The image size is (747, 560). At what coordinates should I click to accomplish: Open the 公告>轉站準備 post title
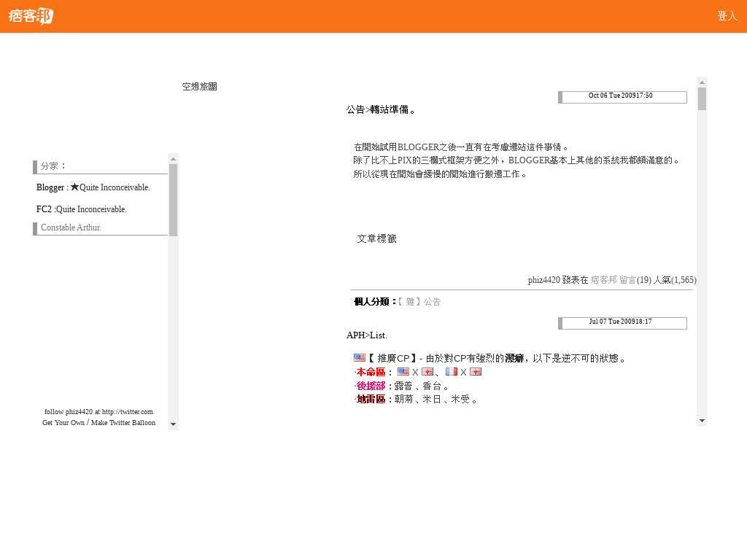381,110
